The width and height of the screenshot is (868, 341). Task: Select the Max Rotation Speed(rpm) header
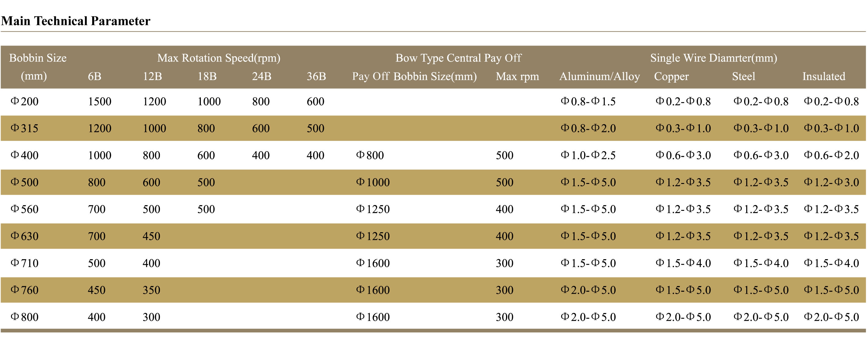pos(219,58)
